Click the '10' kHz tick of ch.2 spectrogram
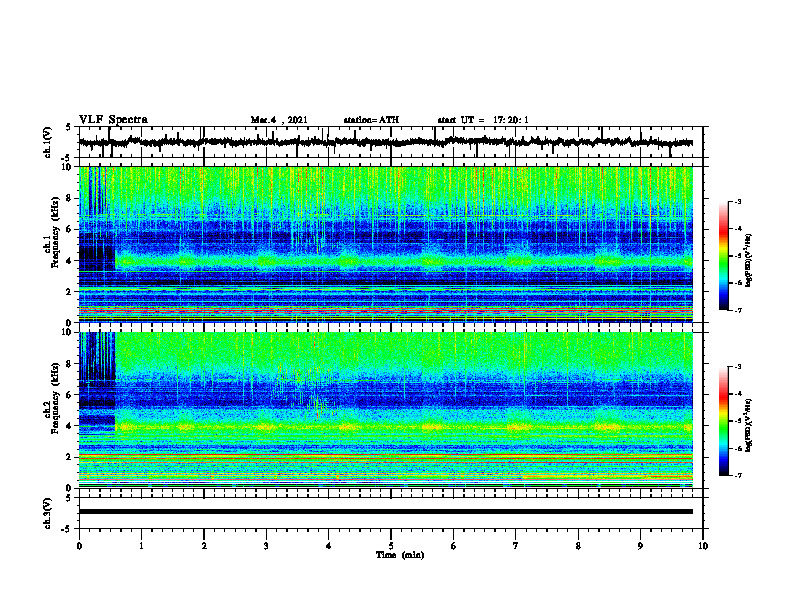The height and width of the screenshot is (612, 792). pyautogui.click(x=67, y=333)
